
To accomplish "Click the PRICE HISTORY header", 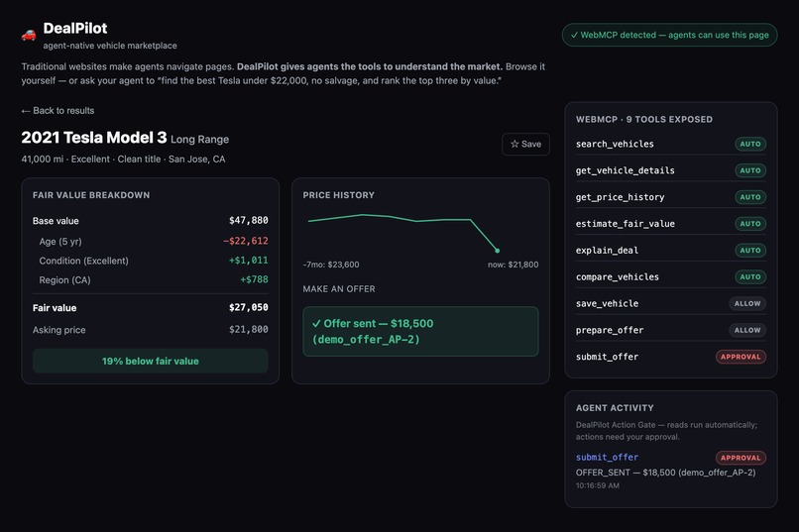I will [x=338, y=195].
